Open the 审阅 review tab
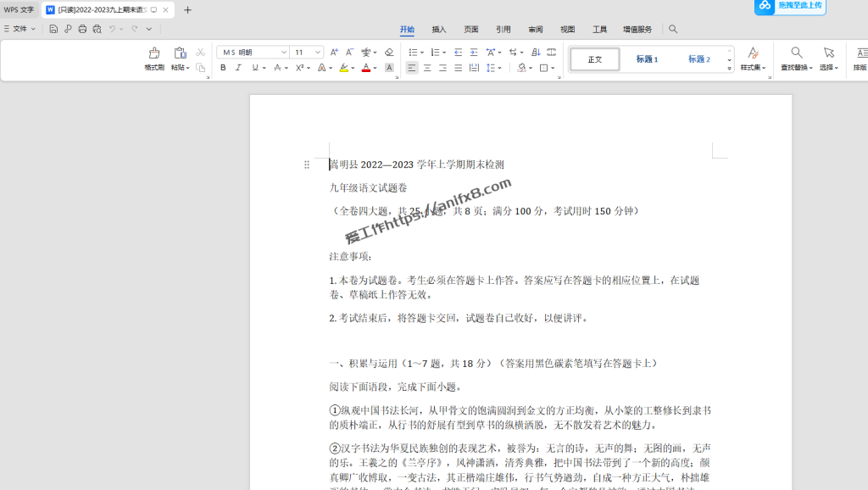The width and height of the screenshot is (868, 490). pyautogui.click(x=536, y=30)
